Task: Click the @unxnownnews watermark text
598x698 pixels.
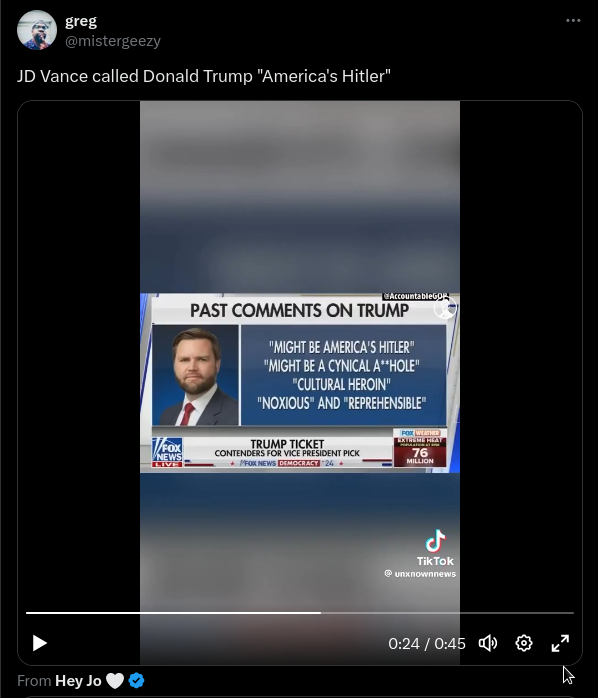Action: tap(420, 573)
